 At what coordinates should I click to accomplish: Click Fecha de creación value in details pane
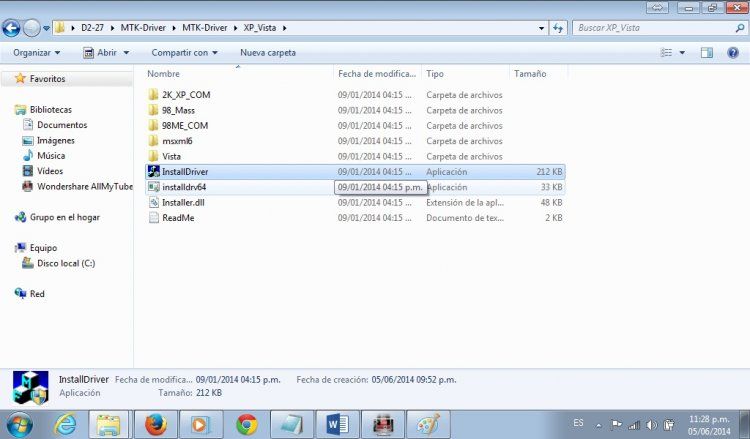(x=414, y=380)
